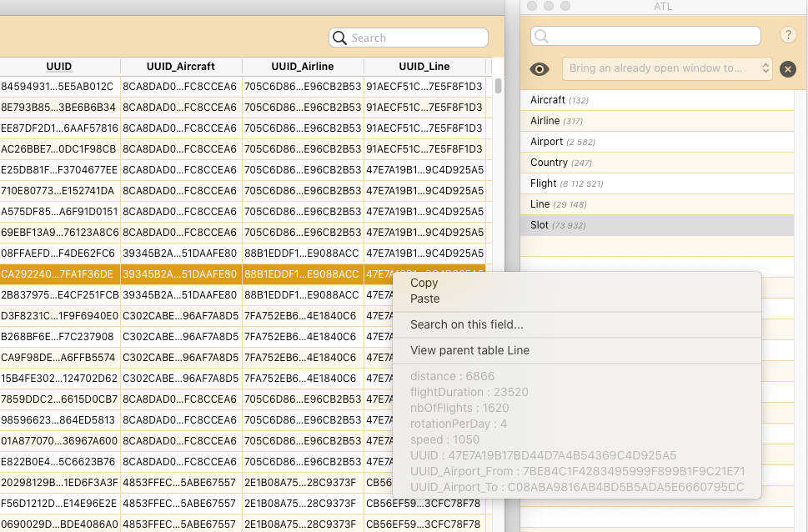Click UUID_Line cell in row 84594931...5E5AB012C

(424, 87)
